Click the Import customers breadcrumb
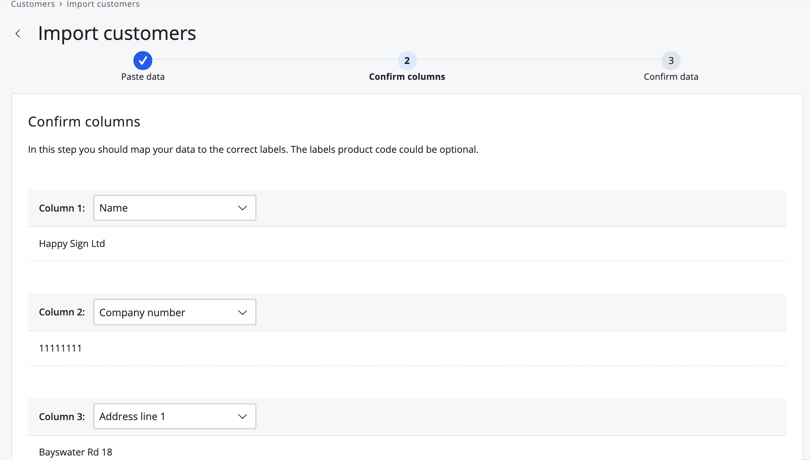Image resolution: width=810 pixels, height=460 pixels. pos(103,5)
